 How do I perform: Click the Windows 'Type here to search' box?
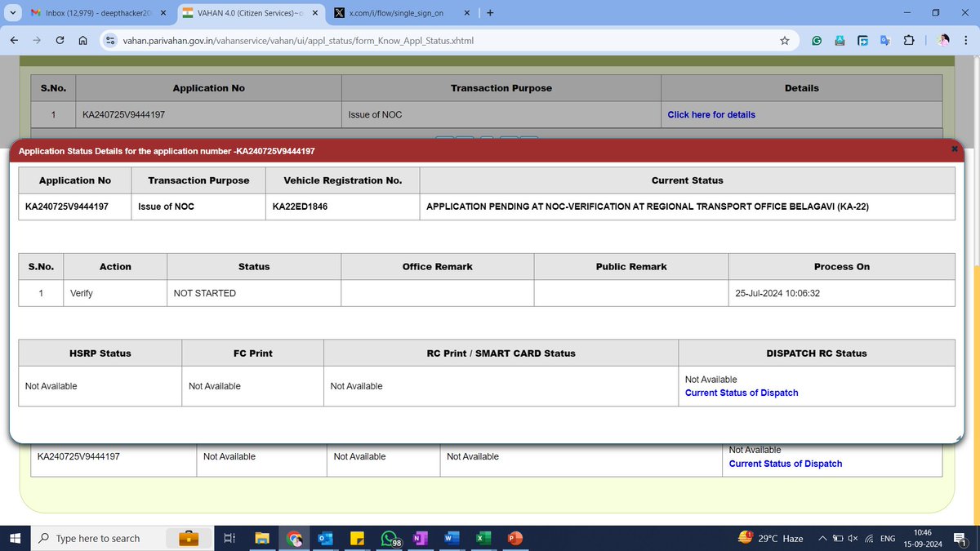pyautogui.click(x=98, y=538)
